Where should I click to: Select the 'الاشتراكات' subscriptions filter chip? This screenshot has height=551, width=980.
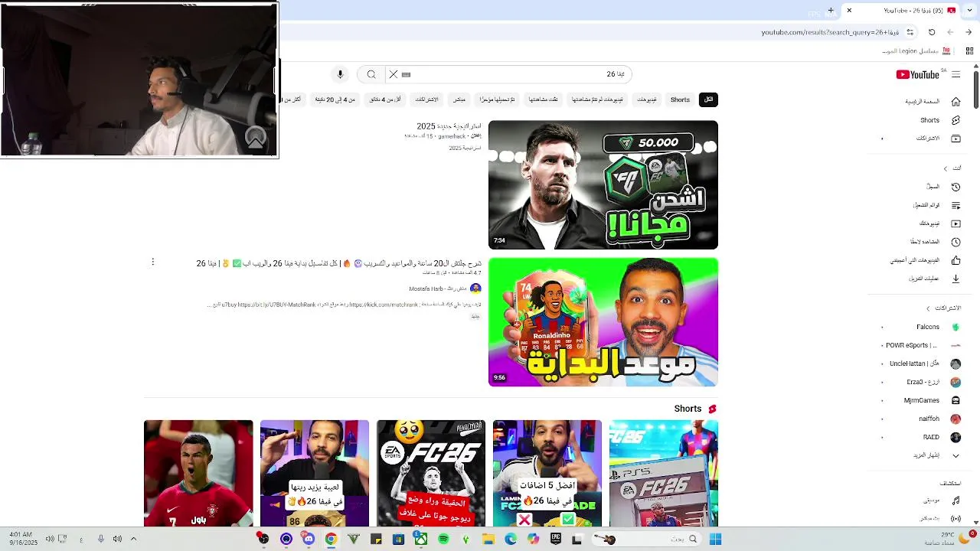(426, 99)
